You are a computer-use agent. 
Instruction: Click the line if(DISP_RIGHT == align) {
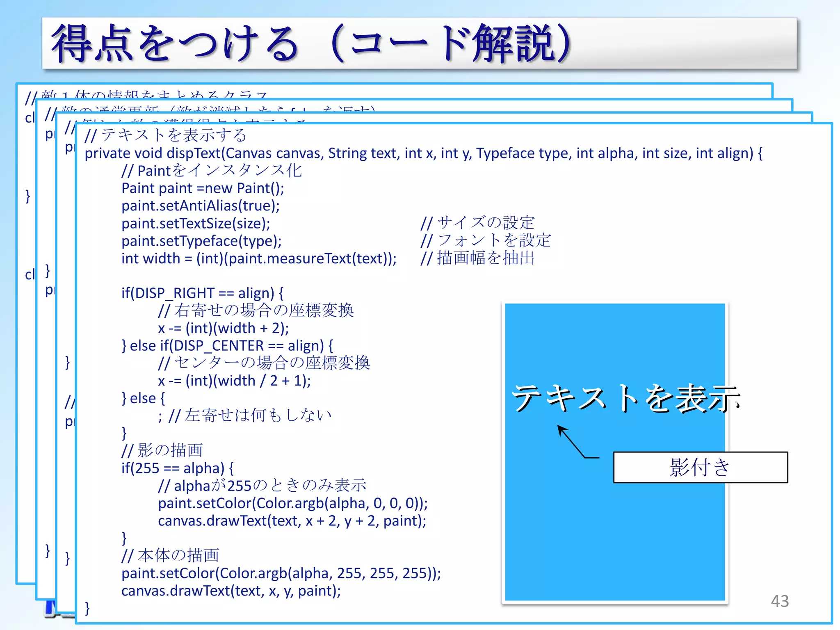[x=202, y=293]
